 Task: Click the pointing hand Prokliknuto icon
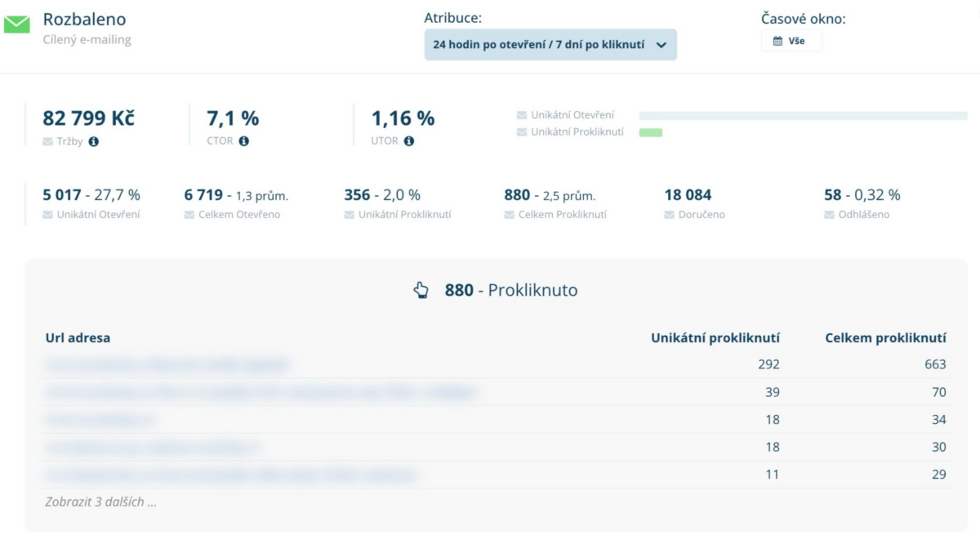[x=421, y=290]
